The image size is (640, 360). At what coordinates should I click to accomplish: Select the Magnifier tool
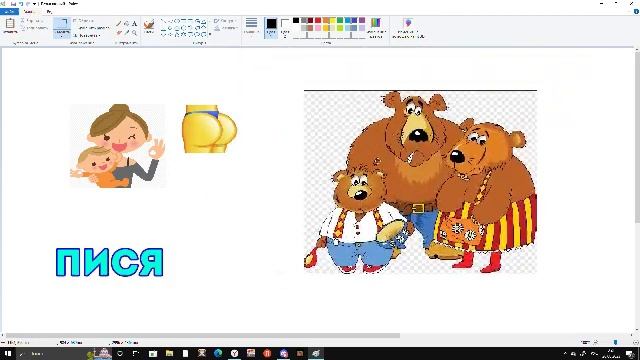pyautogui.click(x=134, y=32)
